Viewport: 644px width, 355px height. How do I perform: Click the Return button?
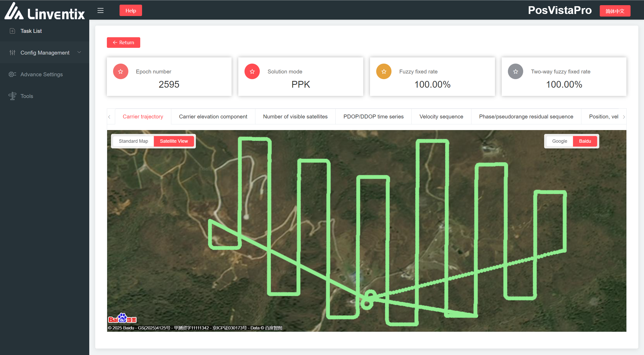[x=123, y=43]
